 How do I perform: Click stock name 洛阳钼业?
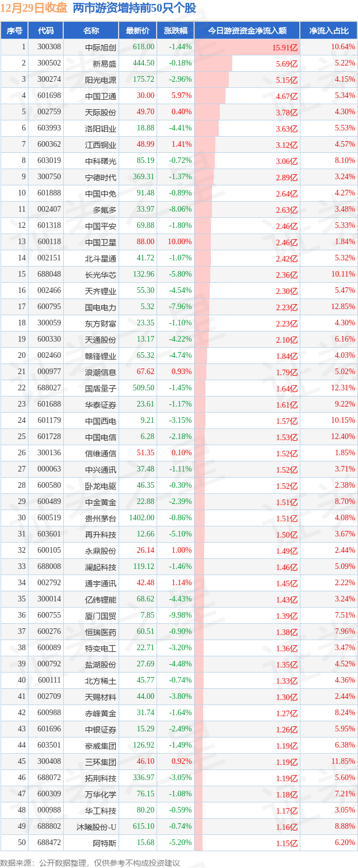point(101,128)
